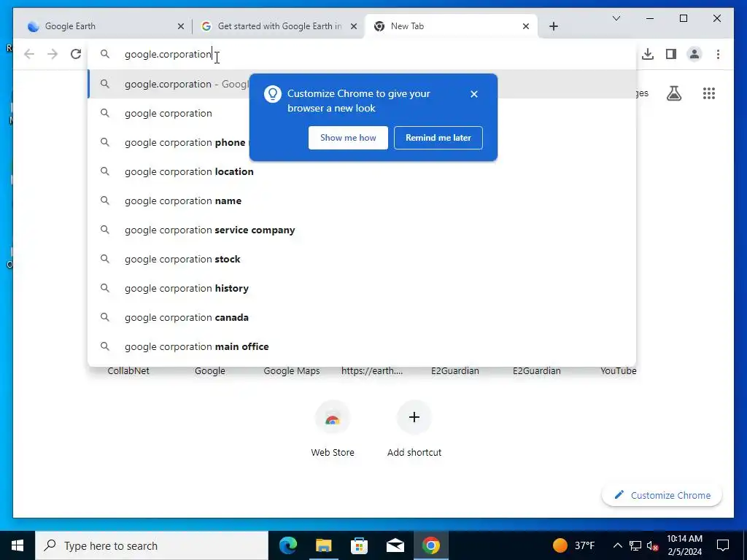Viewport: 747px width, 560px height.
Task: Click the taskbar Type here to search box
Action: click(x=152, y=545)
